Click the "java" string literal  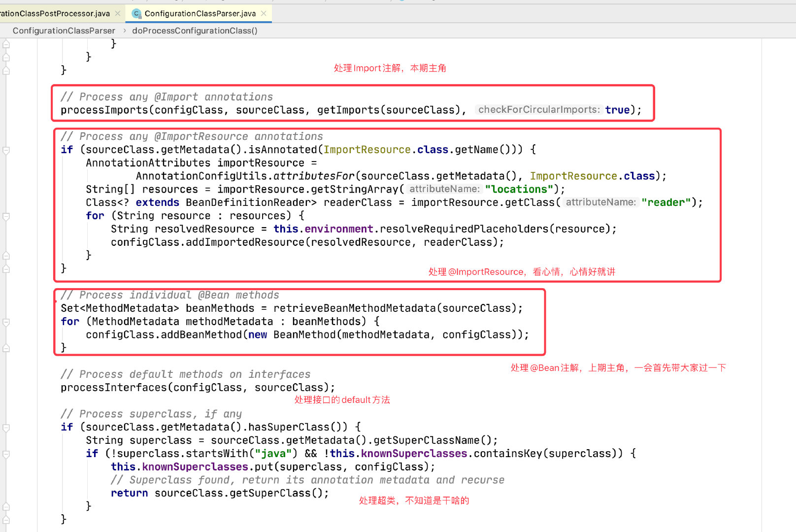click(273, 454)
